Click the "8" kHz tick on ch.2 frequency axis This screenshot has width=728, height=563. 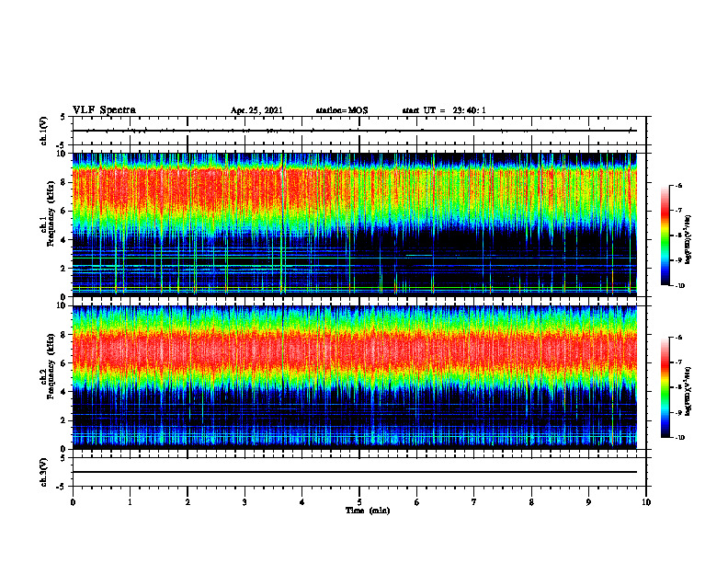(x=63, y=335)
